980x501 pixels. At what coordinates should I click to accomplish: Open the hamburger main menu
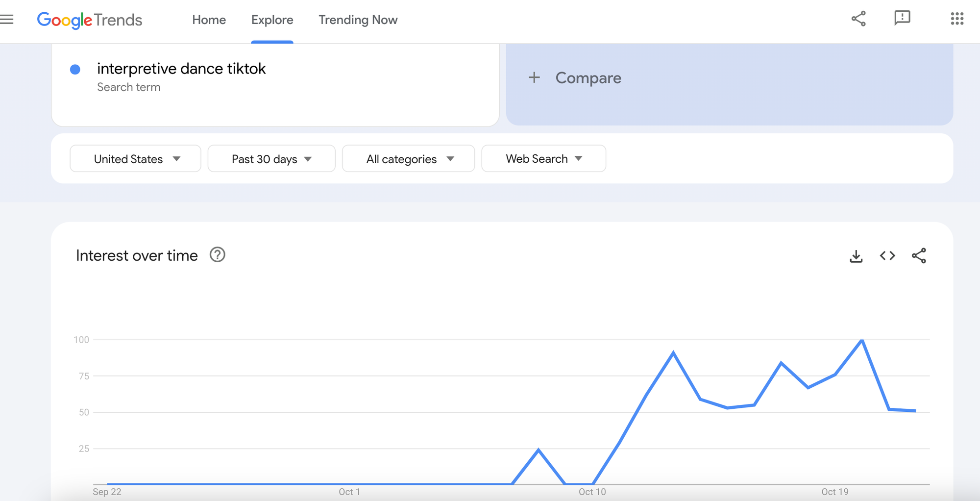(x=7, y=20)
